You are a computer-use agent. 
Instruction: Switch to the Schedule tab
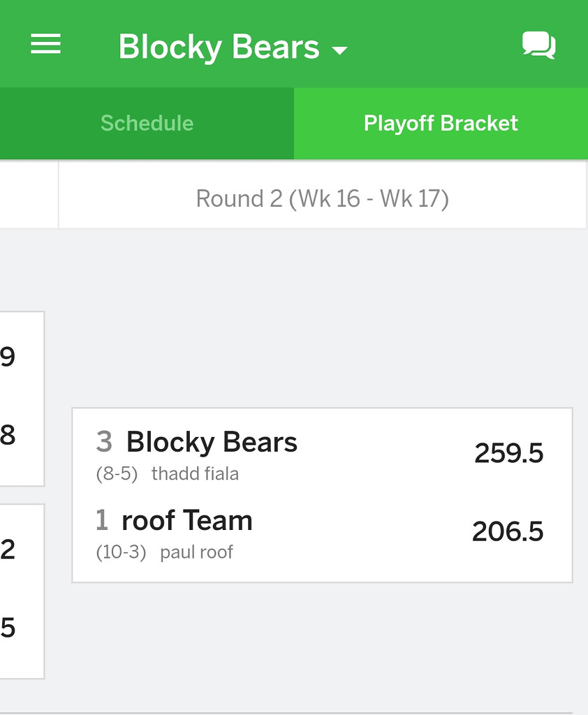tap(147, 124)
